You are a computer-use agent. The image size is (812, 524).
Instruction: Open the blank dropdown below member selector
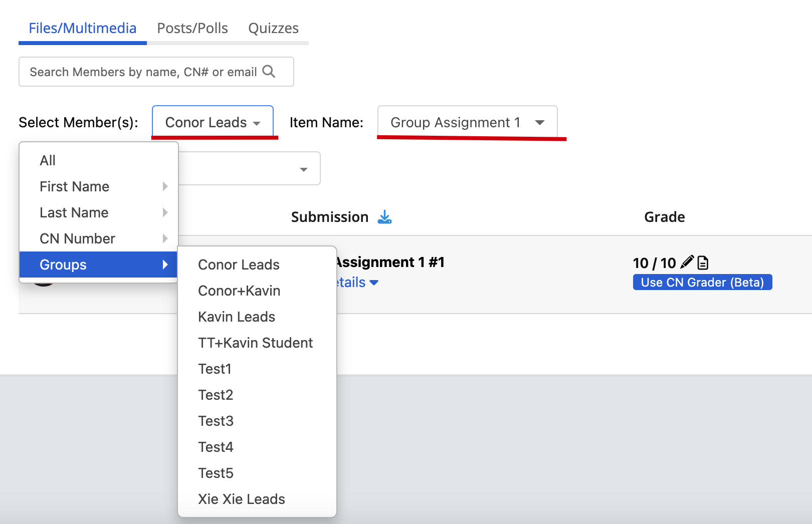(249, 169)
